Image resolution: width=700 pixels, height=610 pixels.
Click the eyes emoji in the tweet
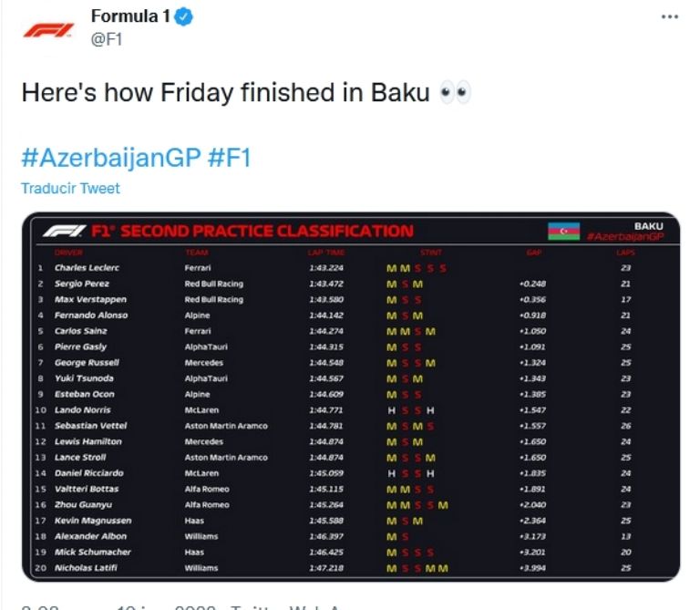pyautogui.click(x=454, y=94)
